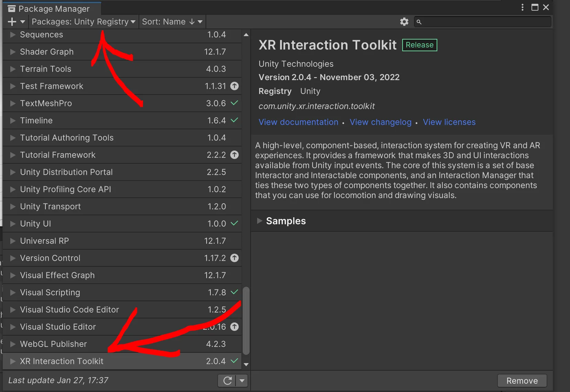The height and width of the screenshot is (392, 570).
Task: Expand the Sequences package entry
Action: (x=13, y=34)
